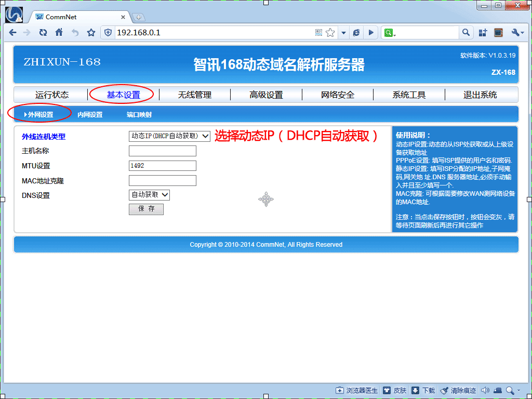Click the QR code icon in address bar
This screenshot has height=399, width=532.
(x=318, y=33)
